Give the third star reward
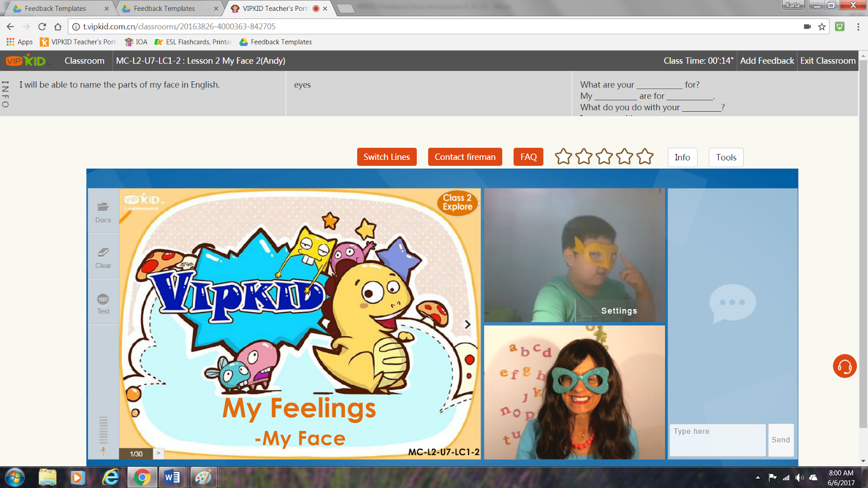868x488 pixels. [604, 157]
